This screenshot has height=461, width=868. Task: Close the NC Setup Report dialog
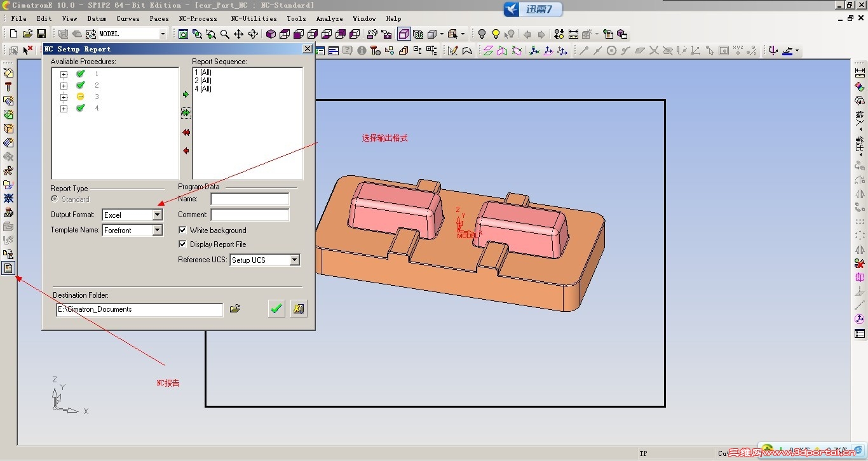pos(308,49)
